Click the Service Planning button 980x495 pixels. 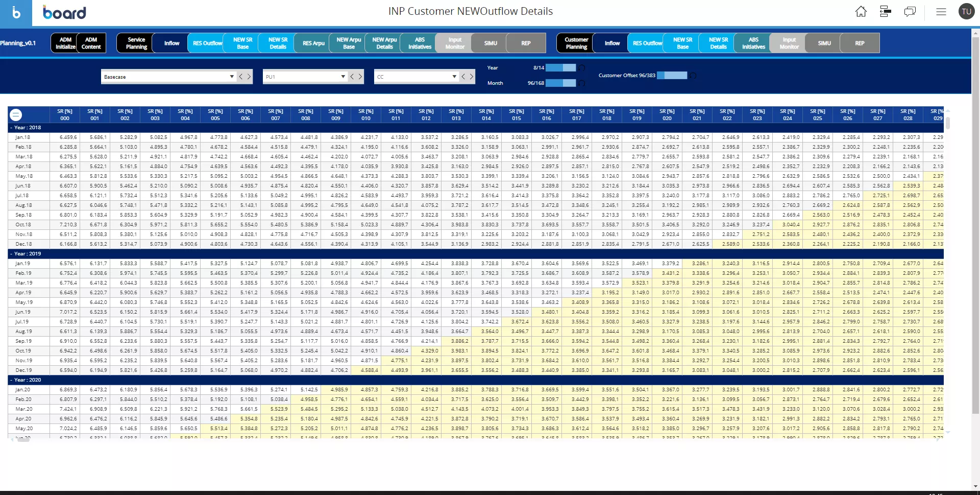point(136,43)
